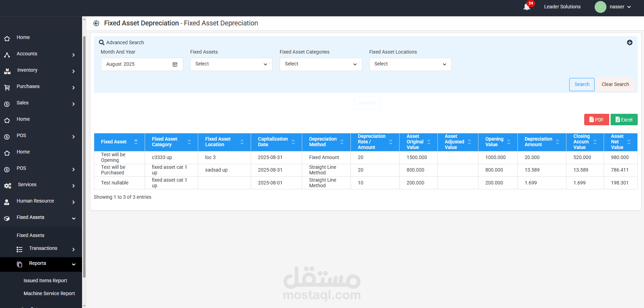644x308 pixels.
Task: Open the Fixed Asset Categories dropdown
Action: pos(321,64)
